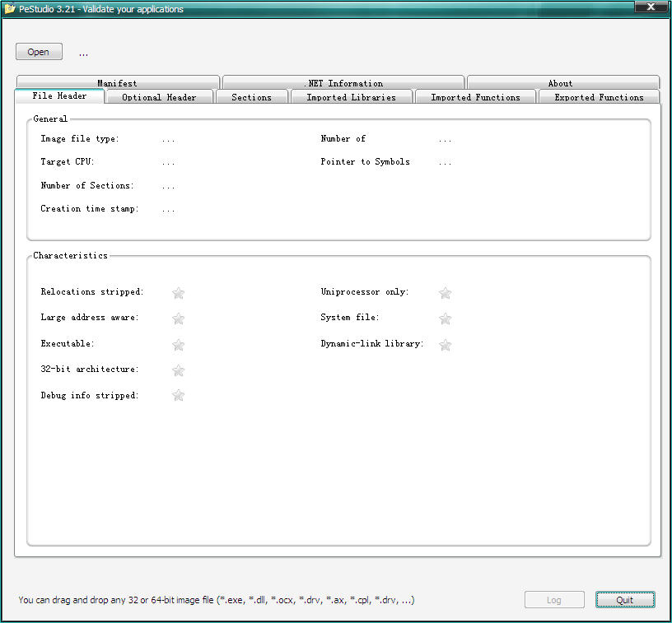Click the Executable star indicator

pos(178,345)
